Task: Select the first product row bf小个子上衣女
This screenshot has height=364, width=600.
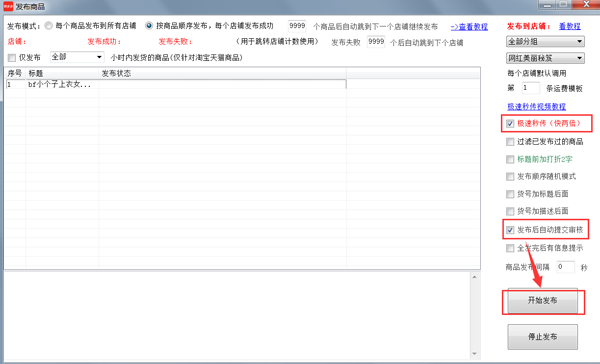Action: [x=176, y=85]
